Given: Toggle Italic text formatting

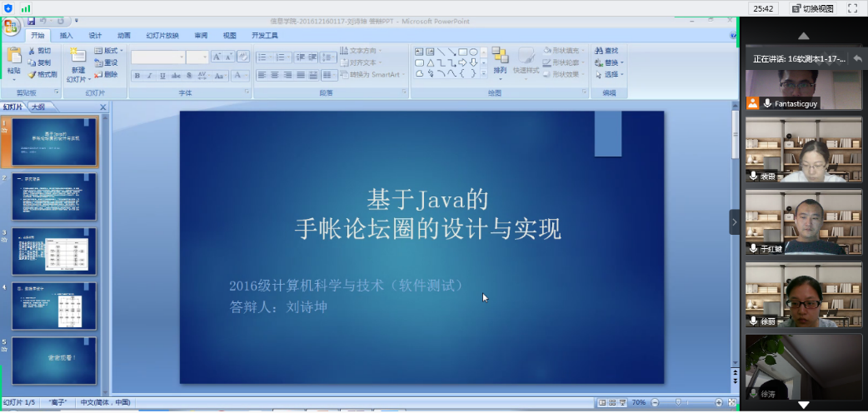Looking at the screenshot, I should point(150,75).
